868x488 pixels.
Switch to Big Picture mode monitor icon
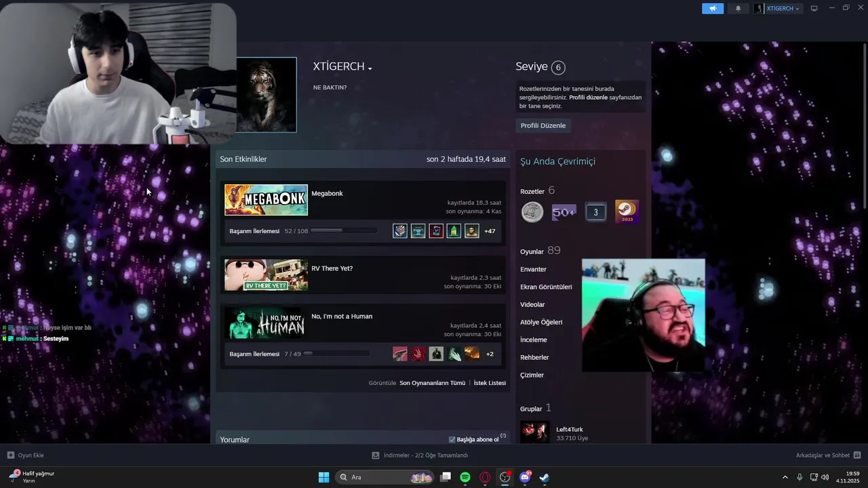814,8
